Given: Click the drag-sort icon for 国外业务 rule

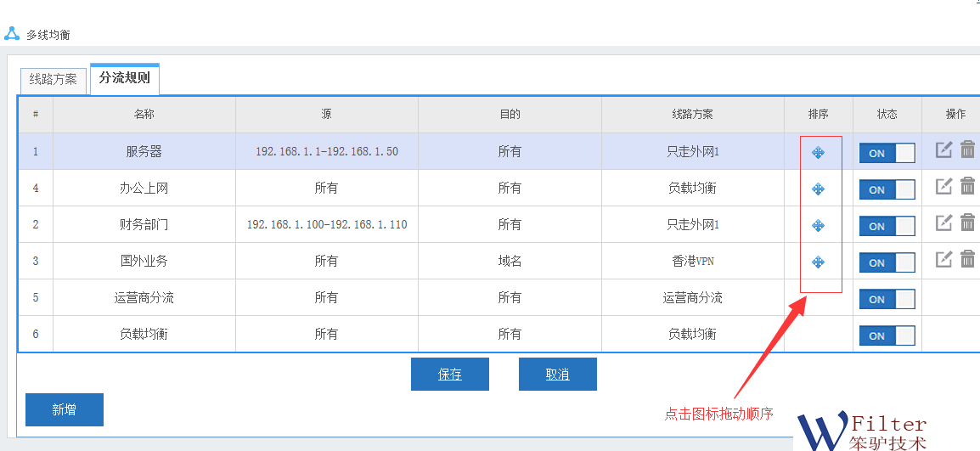Looking at the screenshot, I should (x=818, y=262).
